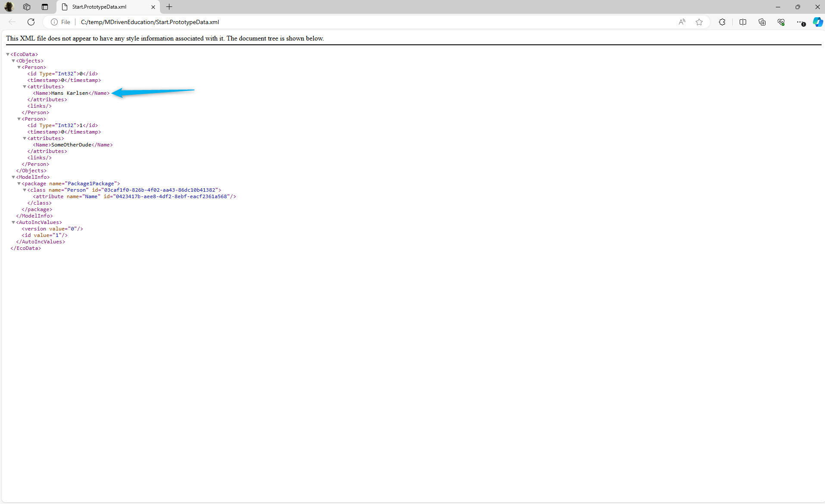Open the Collections icon

[762, 22]
